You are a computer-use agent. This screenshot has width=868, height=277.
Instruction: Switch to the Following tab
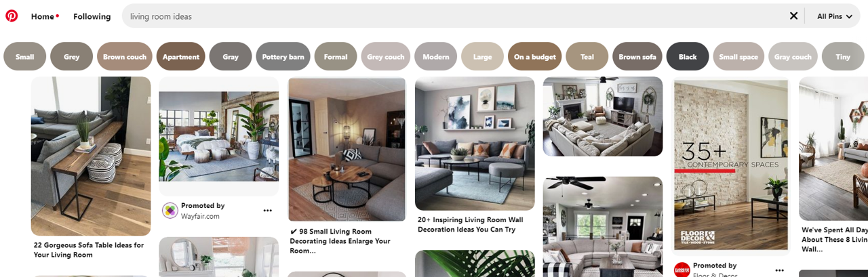point(92,16)
